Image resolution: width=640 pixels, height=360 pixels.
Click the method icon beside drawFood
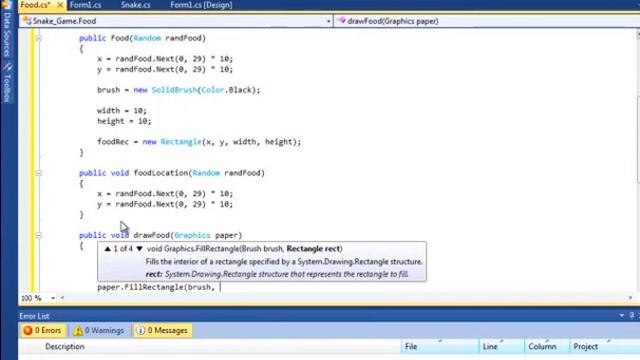pos(341,20)
